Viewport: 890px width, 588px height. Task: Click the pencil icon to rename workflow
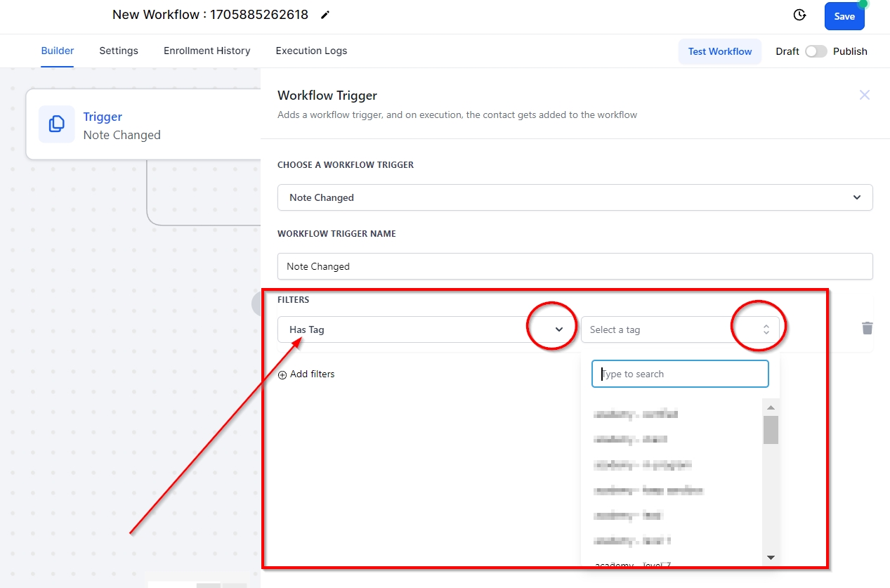(325, 15)
